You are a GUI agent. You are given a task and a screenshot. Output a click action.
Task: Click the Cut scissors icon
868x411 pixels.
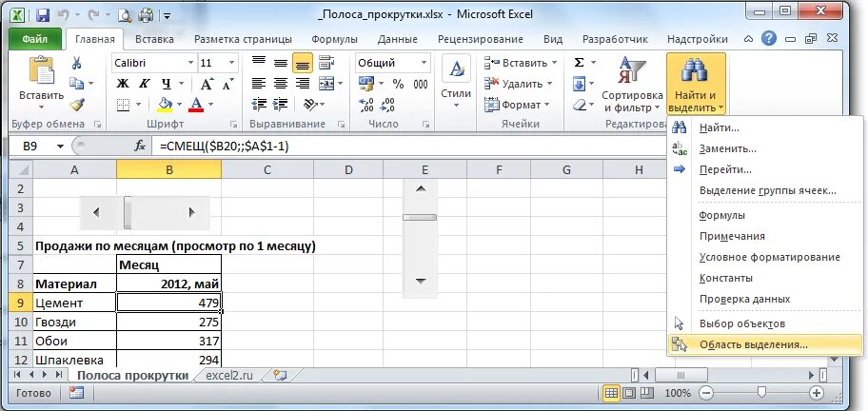77,63
